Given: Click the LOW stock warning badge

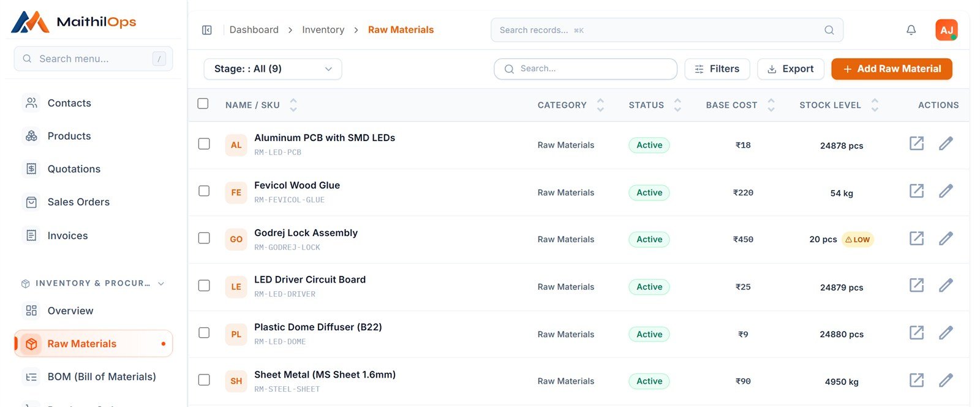Looking at the screenshot, I should coord(858,240).
